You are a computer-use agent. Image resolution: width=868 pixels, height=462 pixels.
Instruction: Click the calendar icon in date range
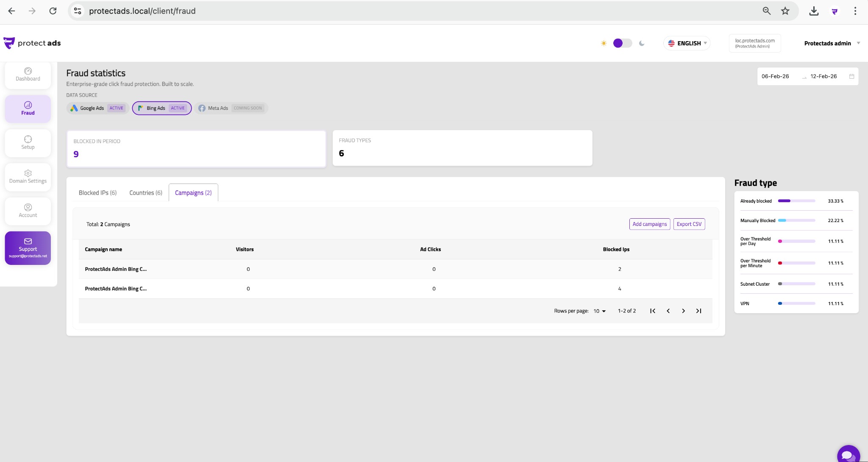click(x=851, y=76)
